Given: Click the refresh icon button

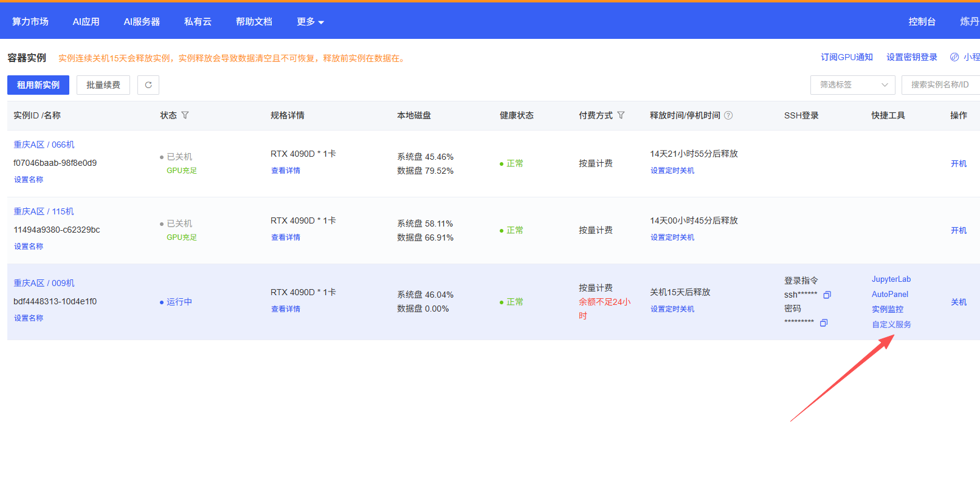Looking at the screenshot, I should 148,85.
